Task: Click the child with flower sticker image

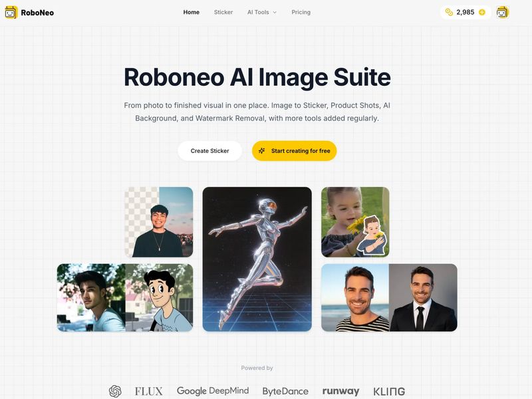Action: click(x=355, y=221)
